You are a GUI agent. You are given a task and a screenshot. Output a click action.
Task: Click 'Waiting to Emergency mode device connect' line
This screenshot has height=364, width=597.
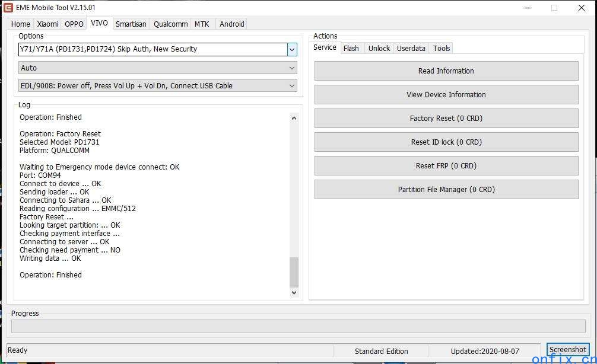[99, 167]
